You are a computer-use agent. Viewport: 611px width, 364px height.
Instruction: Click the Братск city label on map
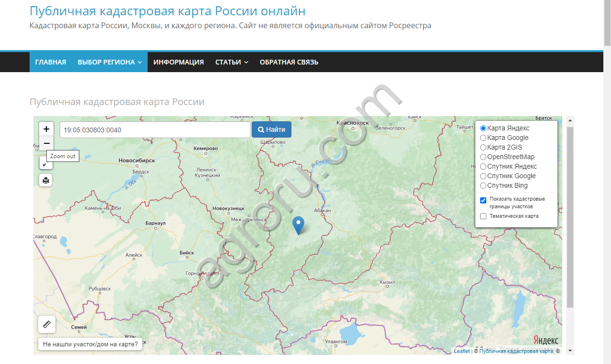coord(544,118)
